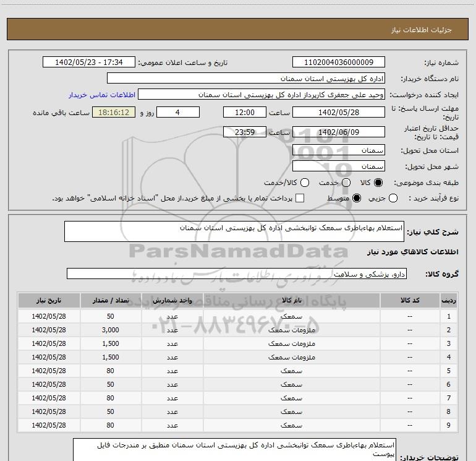Click the response deadline date 1402/05/28 field
Image resolution: width=476 pixels, height=461 pixels.
click(x=339, y=112)
